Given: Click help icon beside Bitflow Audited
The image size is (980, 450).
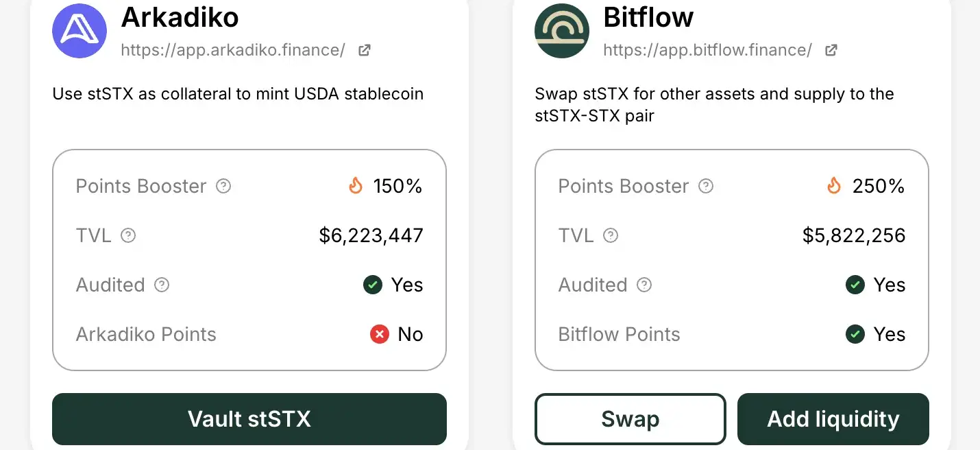Looking at the screenshot, I should pyautogui.click(x=644, y=285).
